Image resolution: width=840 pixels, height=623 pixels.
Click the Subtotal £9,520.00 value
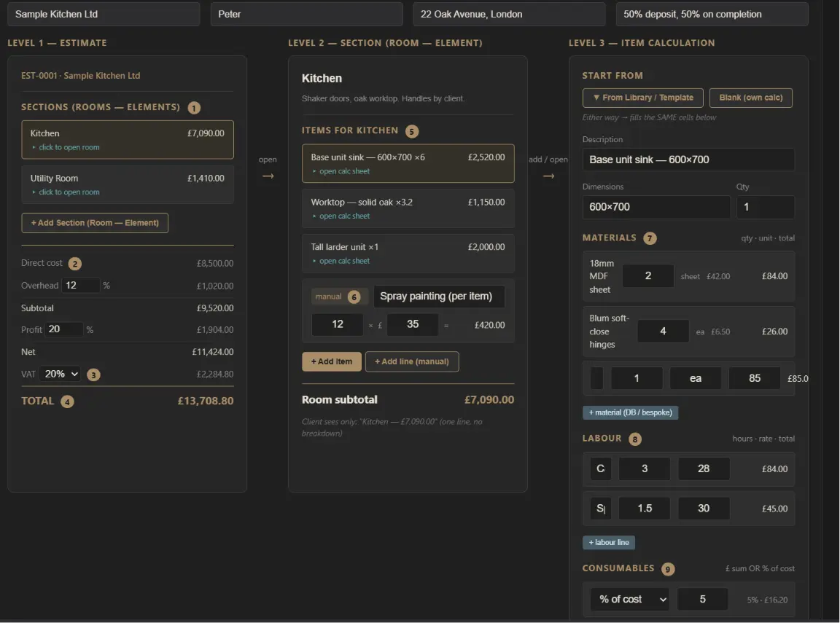[215, 308]
